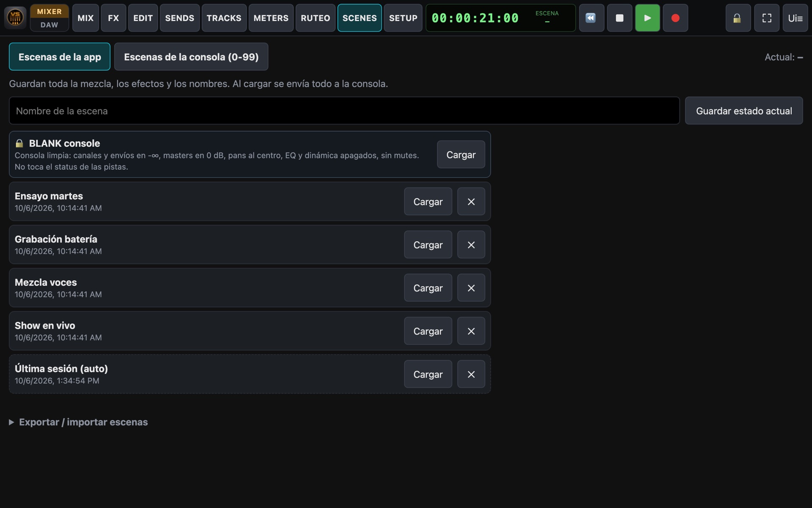Toggle the lock icon in top bar
Image resolution: width=812 pixels, height=508 pixels.
pyautogui.click(x=738, y=18)
